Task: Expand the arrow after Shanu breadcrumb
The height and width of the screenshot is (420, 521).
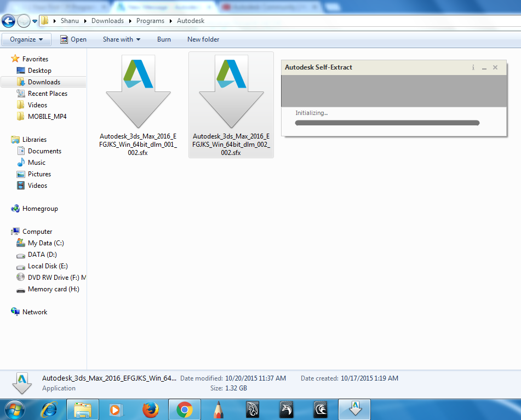Action: 85,21
